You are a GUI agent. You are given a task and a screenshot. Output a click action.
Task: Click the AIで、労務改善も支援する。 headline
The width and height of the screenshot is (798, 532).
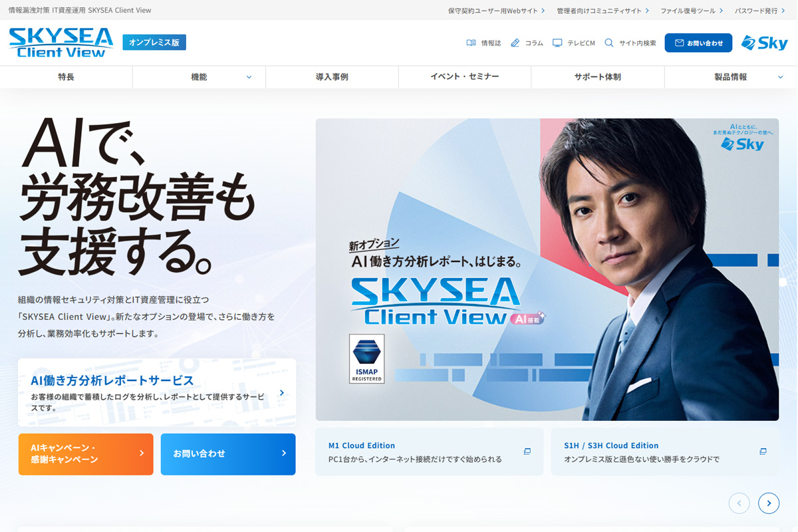(138, 196)
